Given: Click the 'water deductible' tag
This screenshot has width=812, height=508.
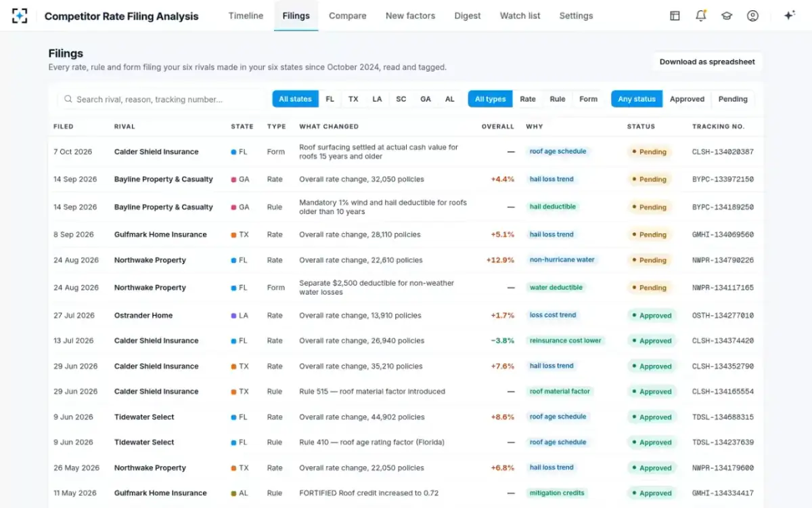Looking at the screenshot, I should pyautogui.click(x=556, y=287).
